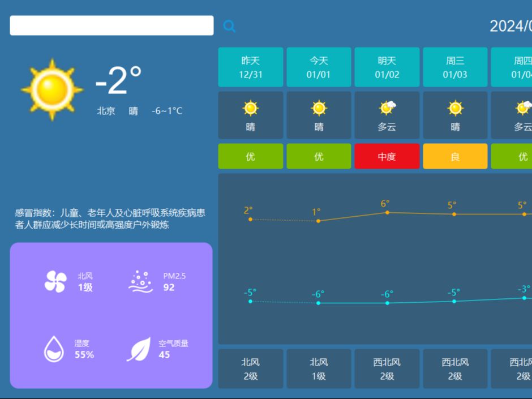Click the magnifier search icon

(229, 25)
